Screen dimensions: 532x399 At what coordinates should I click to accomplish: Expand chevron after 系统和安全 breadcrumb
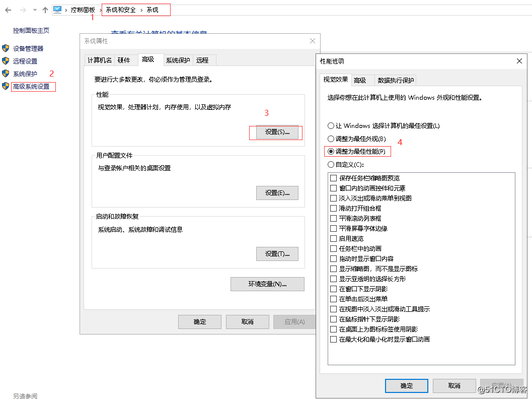point(141,10)
